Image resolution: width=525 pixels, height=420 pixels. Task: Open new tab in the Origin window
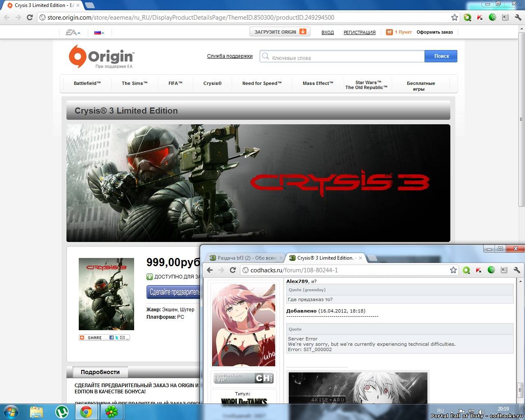click(89, 5)
